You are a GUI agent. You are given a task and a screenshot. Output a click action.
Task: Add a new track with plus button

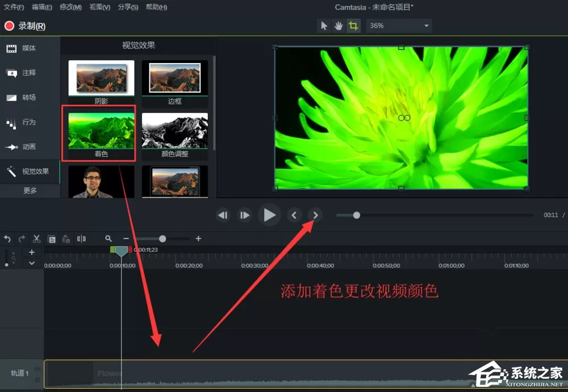click(x=32, y=252)
